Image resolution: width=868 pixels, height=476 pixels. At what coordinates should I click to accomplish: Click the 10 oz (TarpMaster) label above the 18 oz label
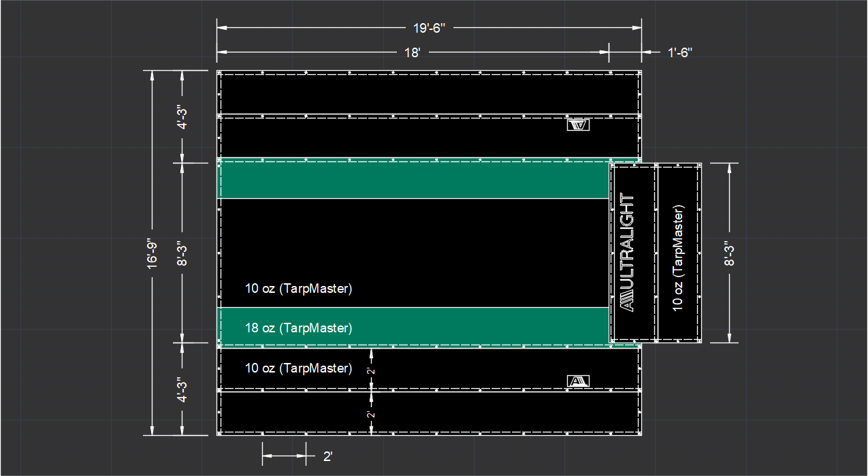click(x=298, y=288)
